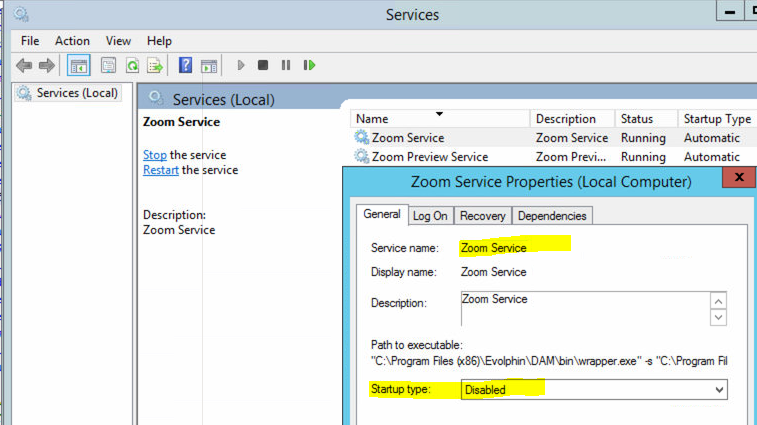Open Help with blue question mark icon
This screenshot has height=425, width=757.
point(185,65)
